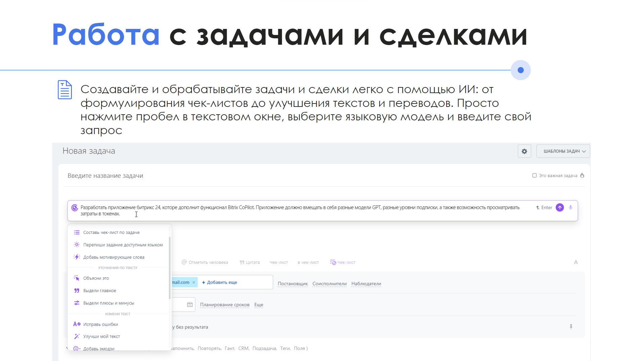The image size is (644, 361).
Task: Click the pin icon in the result row
Action: coord(571,327)
